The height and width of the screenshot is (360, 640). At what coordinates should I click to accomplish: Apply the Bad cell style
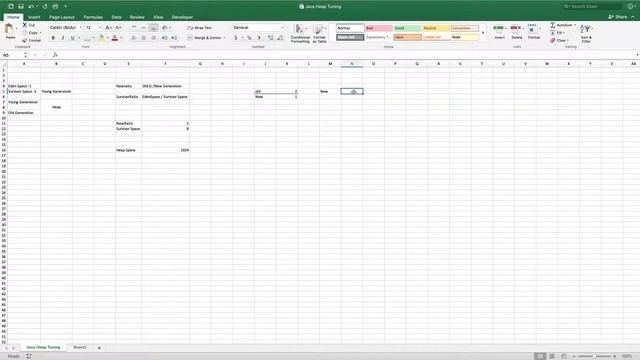tap(379, 28)
